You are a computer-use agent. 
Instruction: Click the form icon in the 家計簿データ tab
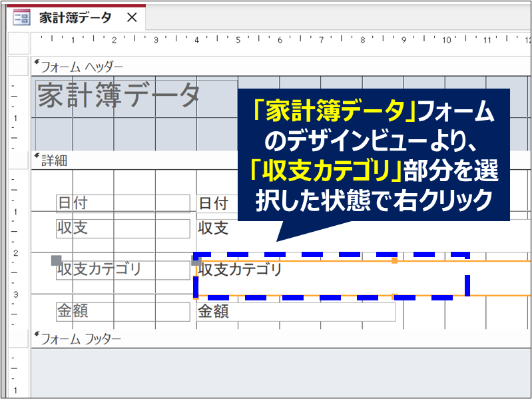[21, 17]
